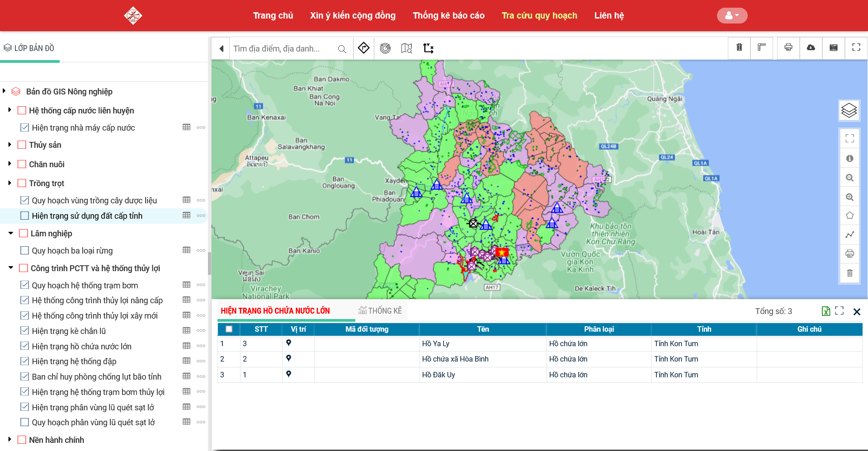Open the Xin ý kiến cộng đồng page

[353, 15]
